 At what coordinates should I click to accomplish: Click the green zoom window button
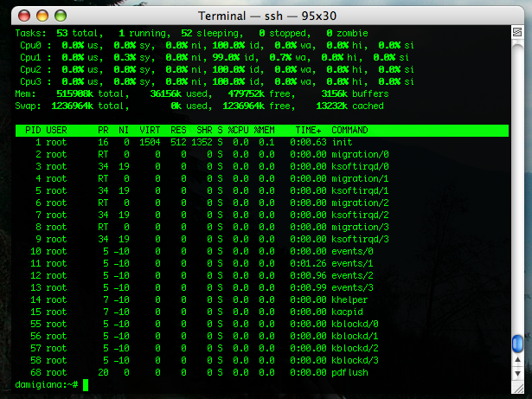59,16
